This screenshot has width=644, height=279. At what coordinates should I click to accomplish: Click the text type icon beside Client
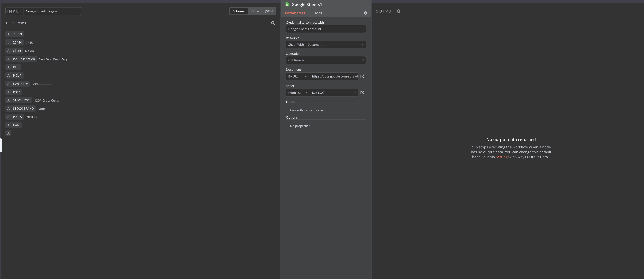click(x=8, y=51)
